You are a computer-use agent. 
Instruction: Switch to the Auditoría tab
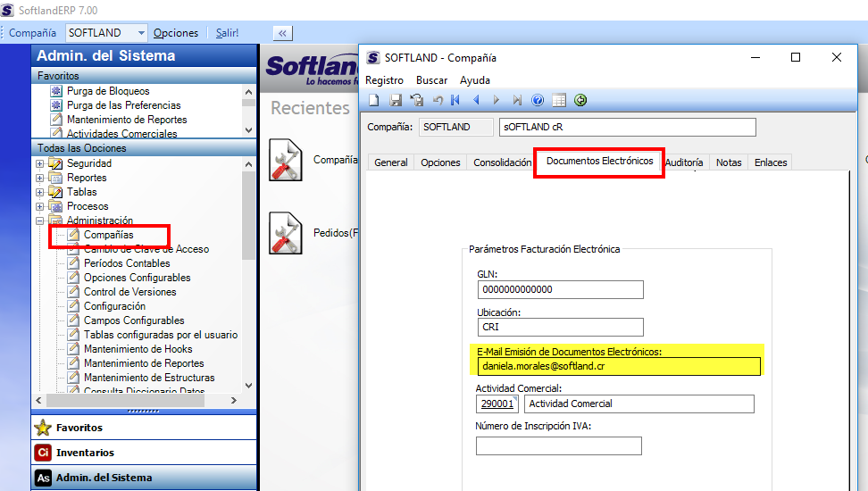(684, 162)
